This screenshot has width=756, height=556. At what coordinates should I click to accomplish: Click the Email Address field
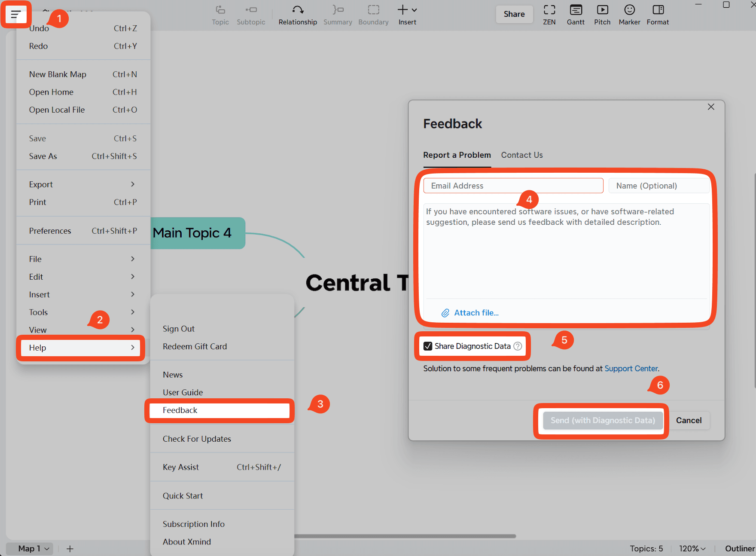pos(513,186)
